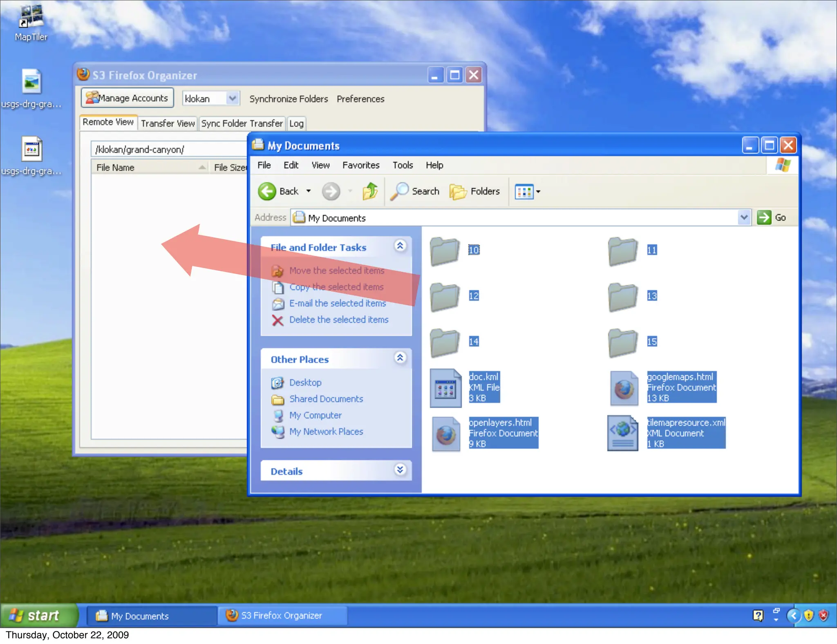
Task: Toggle the Folders pane button
Action: [474, 191]
